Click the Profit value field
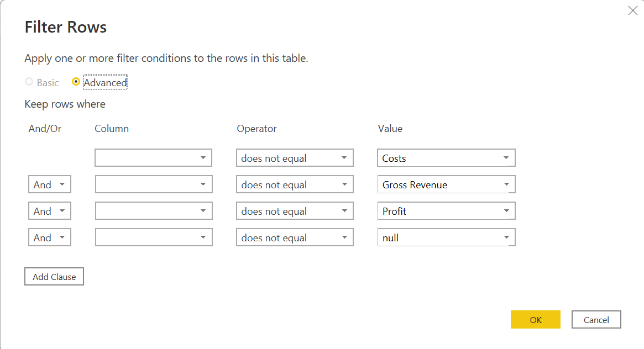The width and height of the screenshot is (644, 349). [x=446, y=211]
